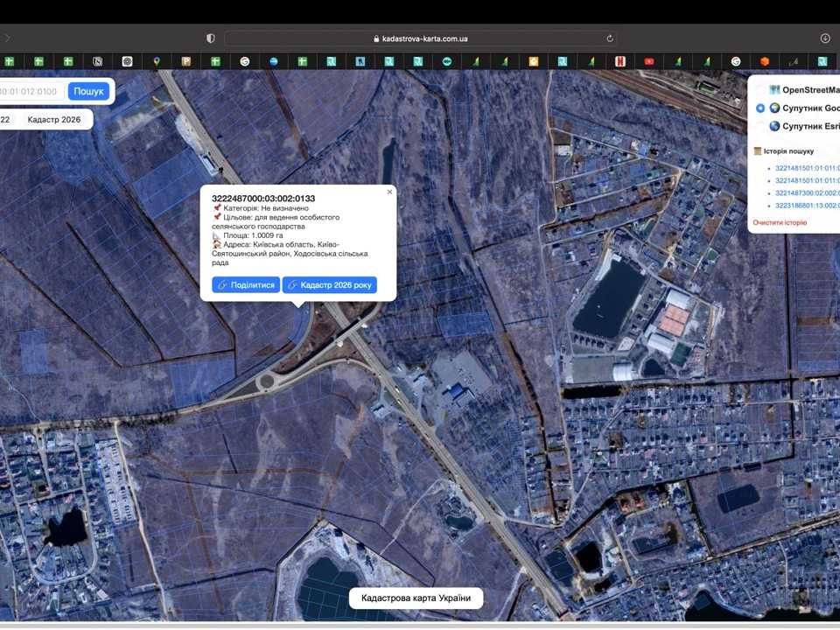Click the house icon beside Адреса

coord(216,244)
